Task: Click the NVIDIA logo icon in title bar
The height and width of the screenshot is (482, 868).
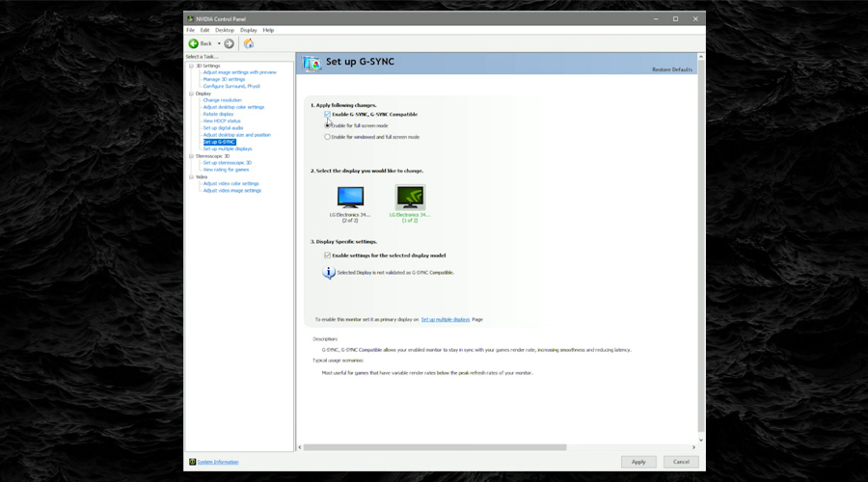Action: click(190, 19)
